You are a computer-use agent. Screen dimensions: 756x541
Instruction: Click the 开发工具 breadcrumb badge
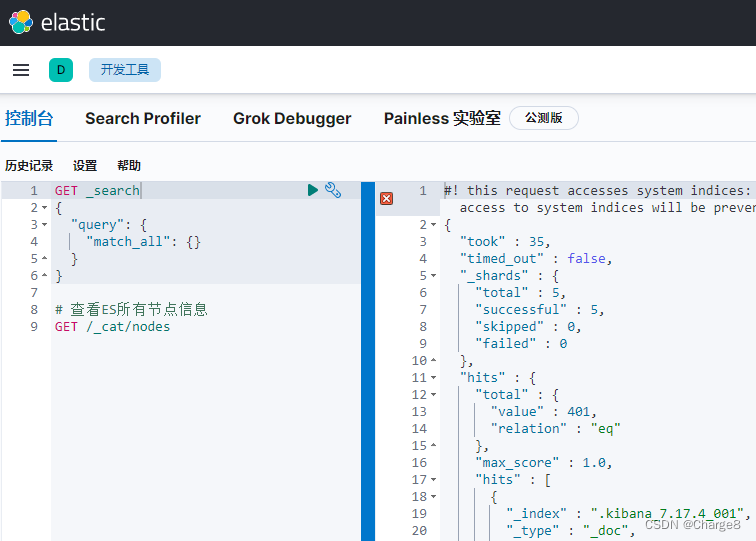(125, 70)
